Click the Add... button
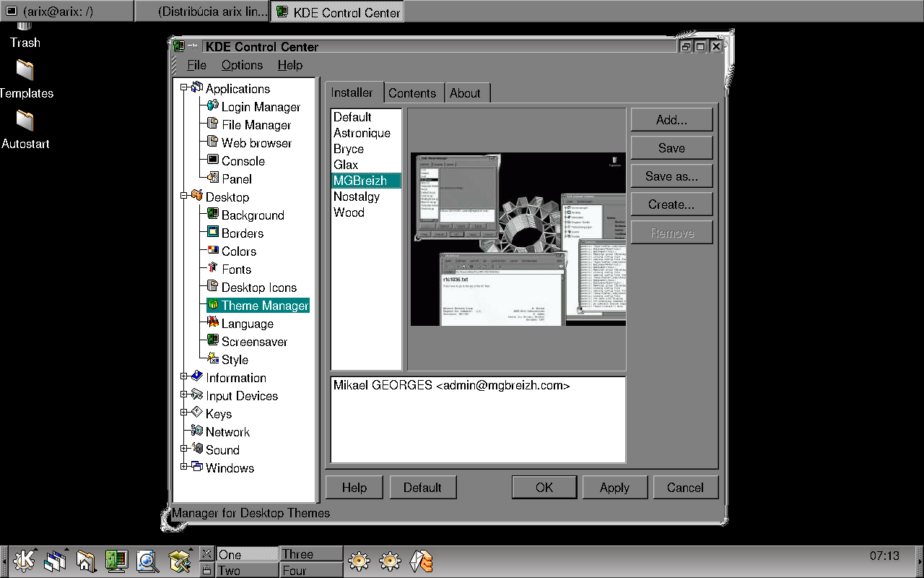 point(671,120)
